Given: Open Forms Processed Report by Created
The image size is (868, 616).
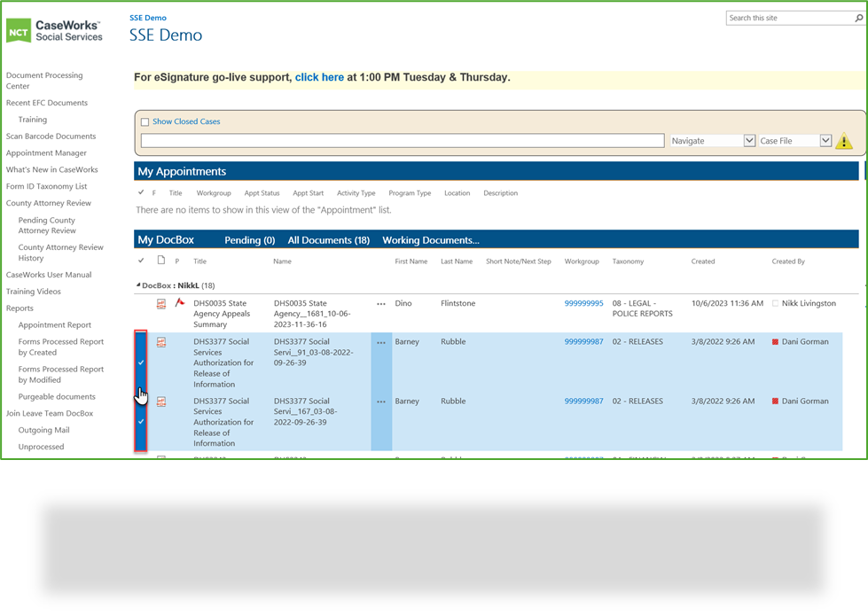Looking at the screenshot, I should [x=61, y=347].
